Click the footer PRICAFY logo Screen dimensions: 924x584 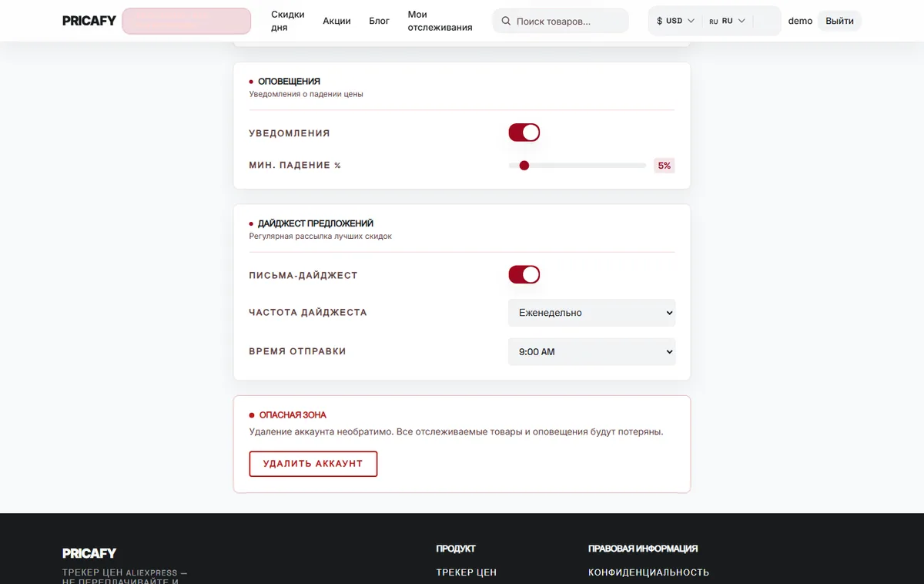click(x=89, y=553)
